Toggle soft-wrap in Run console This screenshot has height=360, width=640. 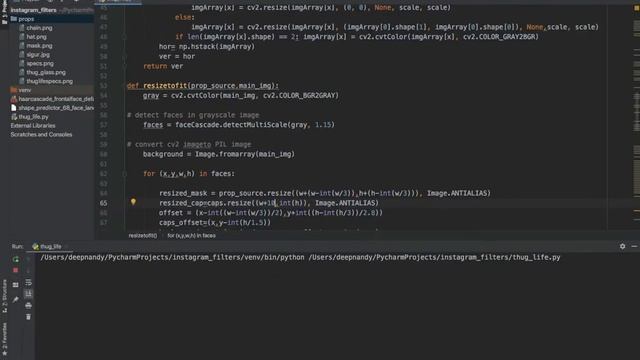(28, 282)
